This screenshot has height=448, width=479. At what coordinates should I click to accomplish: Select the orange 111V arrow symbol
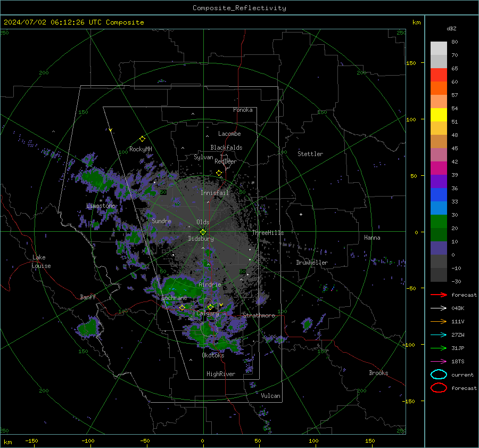coord(439,321)
